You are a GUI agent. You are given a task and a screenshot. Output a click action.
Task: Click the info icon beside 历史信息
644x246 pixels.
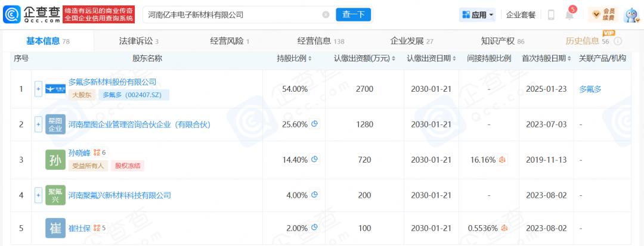pos(618,42)
